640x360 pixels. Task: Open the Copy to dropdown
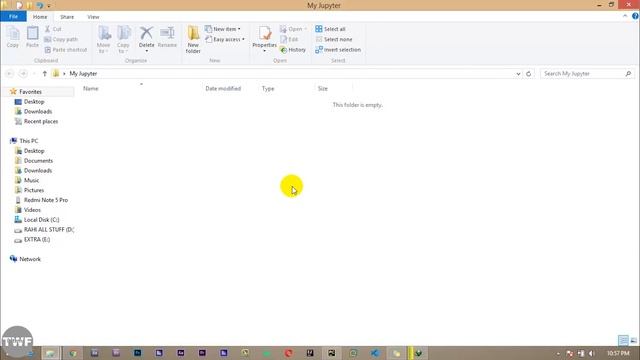pyautogui.click(x=123, y=40)
